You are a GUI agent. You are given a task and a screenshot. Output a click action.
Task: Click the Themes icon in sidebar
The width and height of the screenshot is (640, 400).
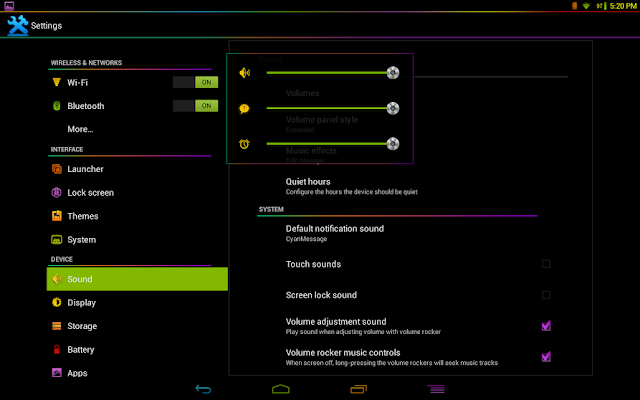[57, 216]
